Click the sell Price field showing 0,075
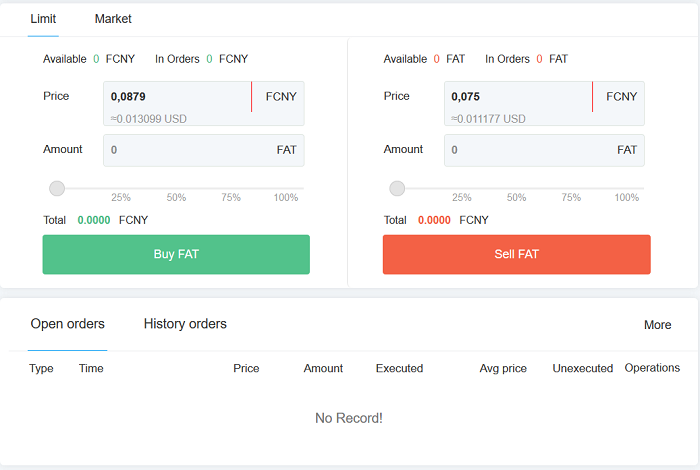Image resolution: width=700 pixels, height=470 pixels. (517, 97)
